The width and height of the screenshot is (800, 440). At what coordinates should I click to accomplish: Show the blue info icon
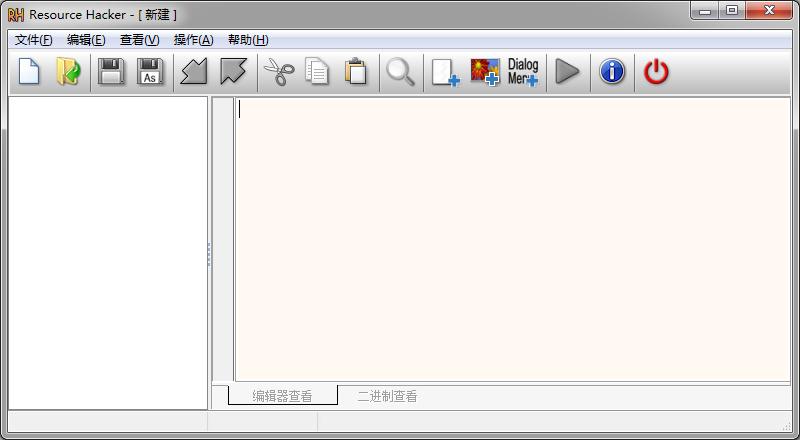click(x=612, y=71)
